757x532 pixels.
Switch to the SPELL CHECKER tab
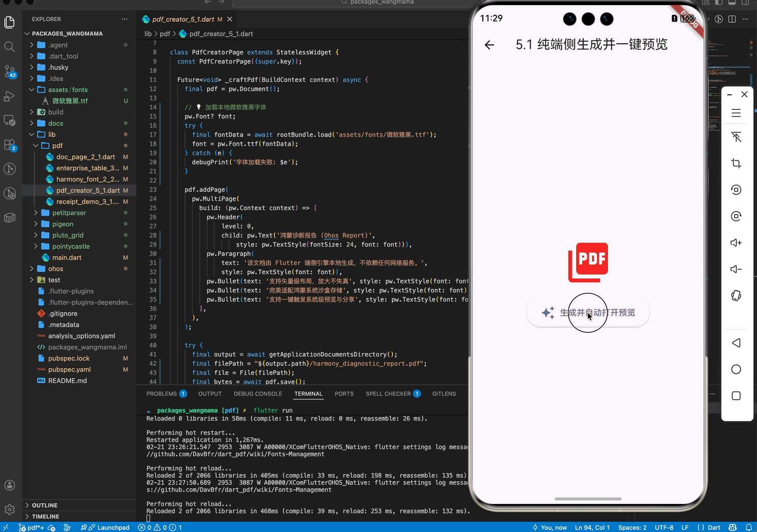pyautogui.click(x=393, y=394)
